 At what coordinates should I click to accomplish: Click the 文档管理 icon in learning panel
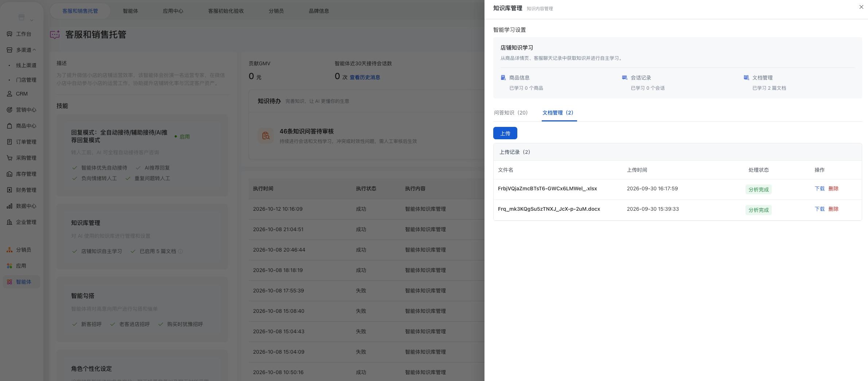746,78
